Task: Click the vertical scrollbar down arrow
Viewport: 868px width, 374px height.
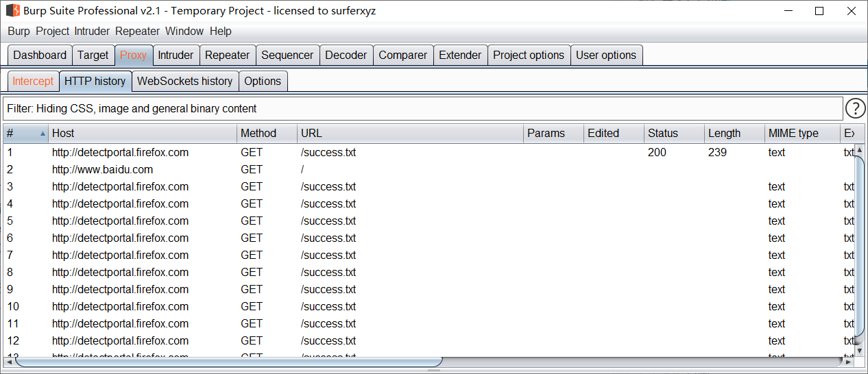Action: pos(860,351)
